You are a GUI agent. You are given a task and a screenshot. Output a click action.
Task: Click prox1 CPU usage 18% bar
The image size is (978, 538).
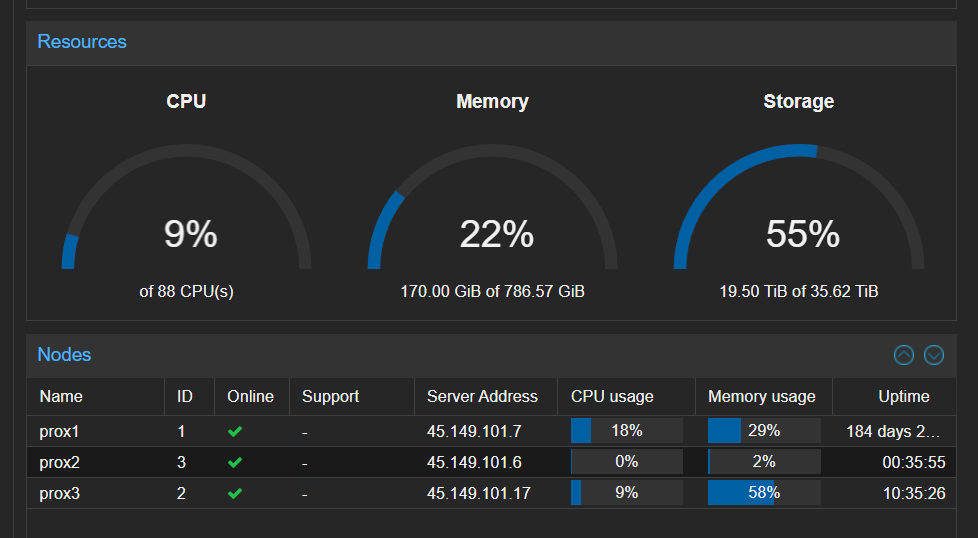627,431
